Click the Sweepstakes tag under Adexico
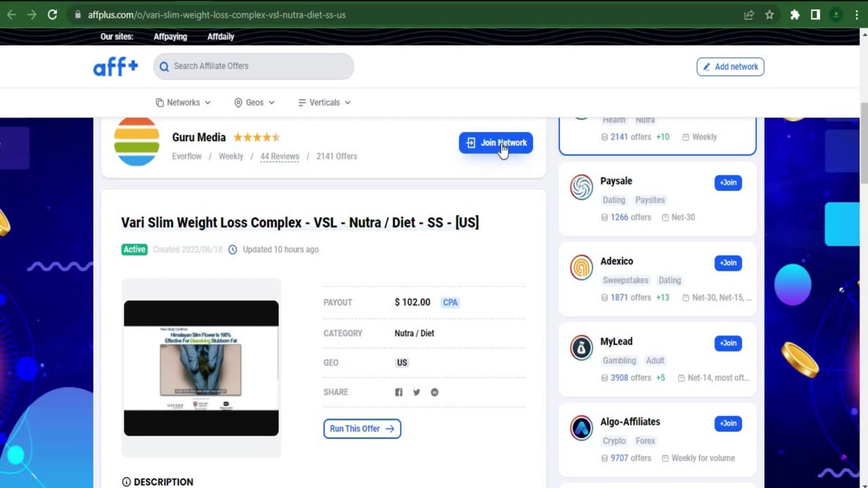 click(x=625, y=280)
